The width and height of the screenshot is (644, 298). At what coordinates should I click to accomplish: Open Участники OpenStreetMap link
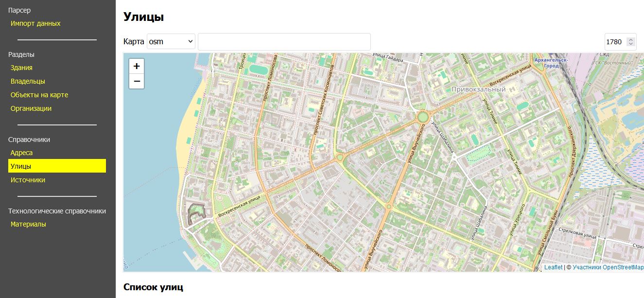coord(608,267)
